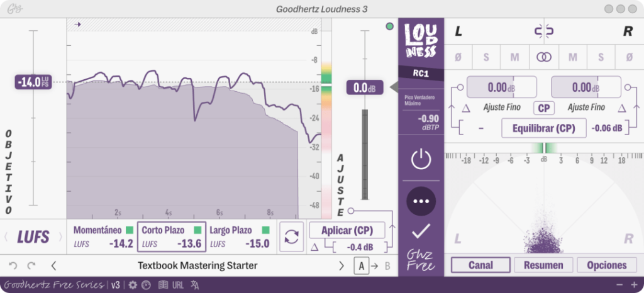Click the URL link in bottom bar
The height and width of the screenshot is (293, 644).
point(178,285)
